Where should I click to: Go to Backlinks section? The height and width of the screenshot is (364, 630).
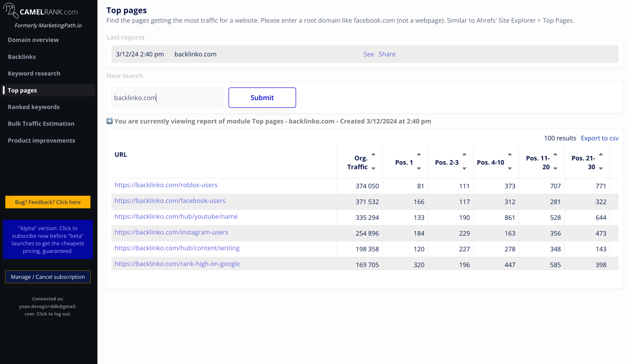point(22,57)
